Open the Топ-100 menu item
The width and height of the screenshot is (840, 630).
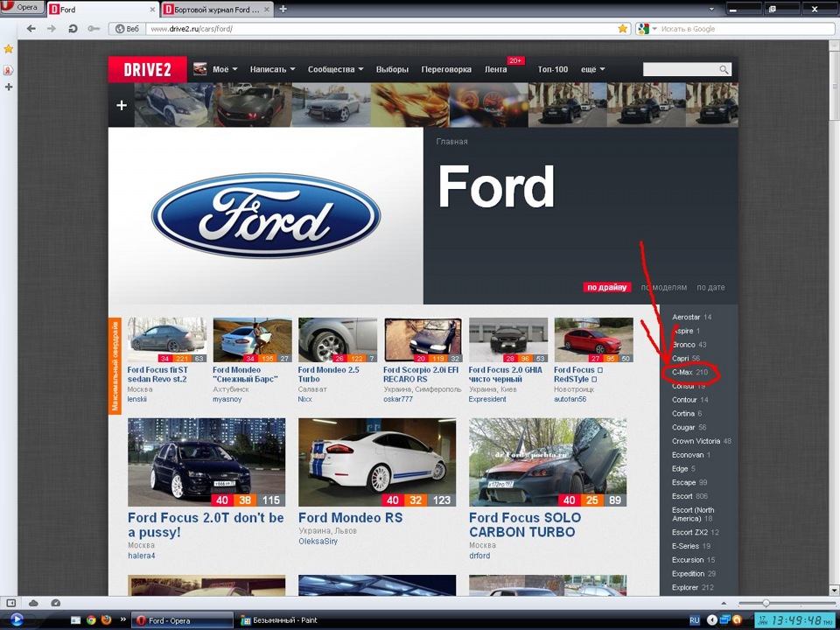[553, 70]
